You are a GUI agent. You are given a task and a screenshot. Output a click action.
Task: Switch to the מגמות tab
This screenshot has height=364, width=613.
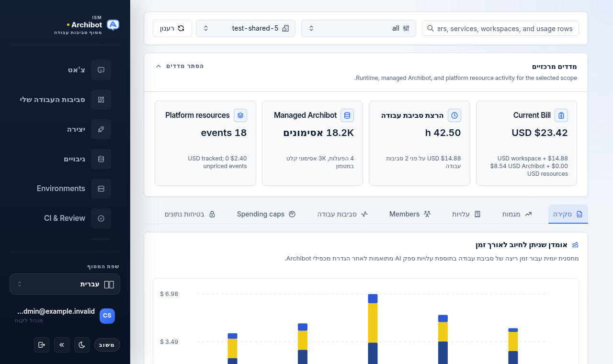click(x=517, y=214)
